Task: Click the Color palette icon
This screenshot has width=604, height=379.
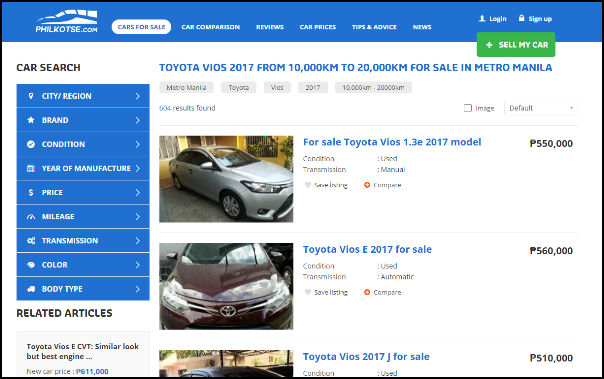Action: [x=31, y=265]
